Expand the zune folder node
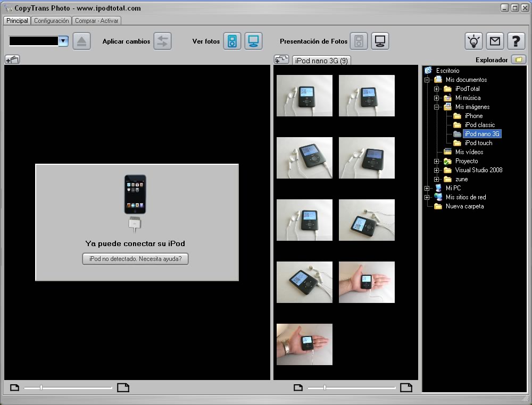 pos(437,179)
